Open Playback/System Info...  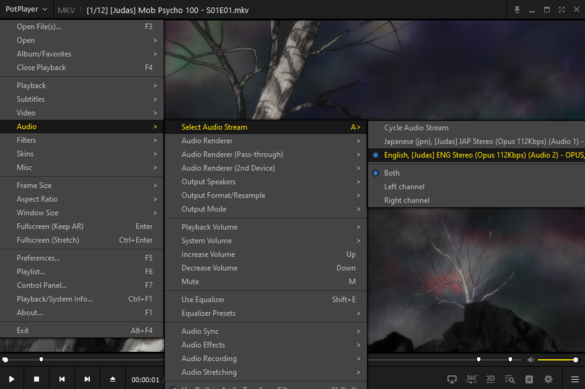82,299
